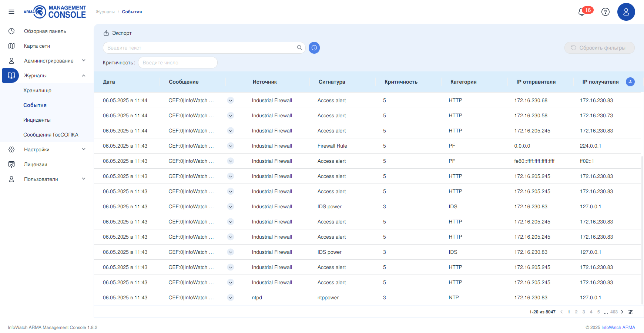644x333 pixels.
Task: Click the NTP category cell
Action: point(454,297)
